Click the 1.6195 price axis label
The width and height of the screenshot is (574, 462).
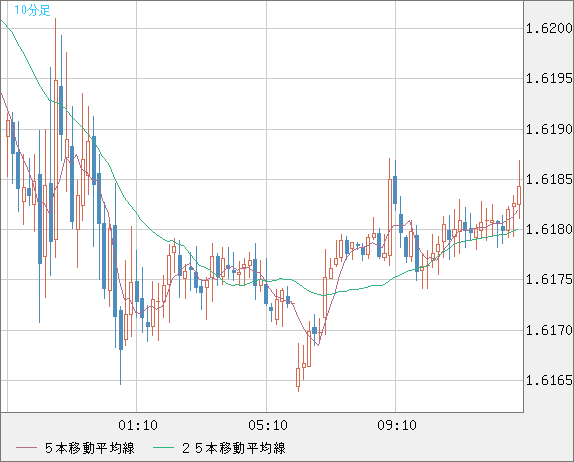coord(549,78)
